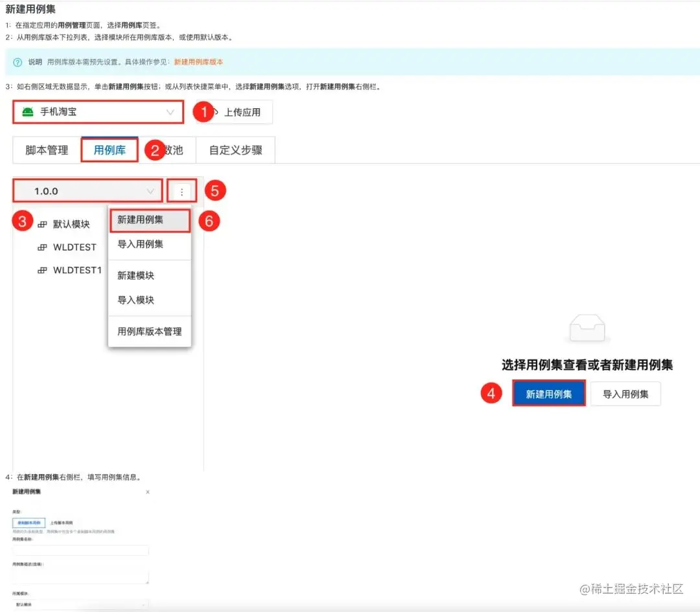Open the 新建用例库版本 link
Viewport: 700px width, 612px height.
pos(198,62)
